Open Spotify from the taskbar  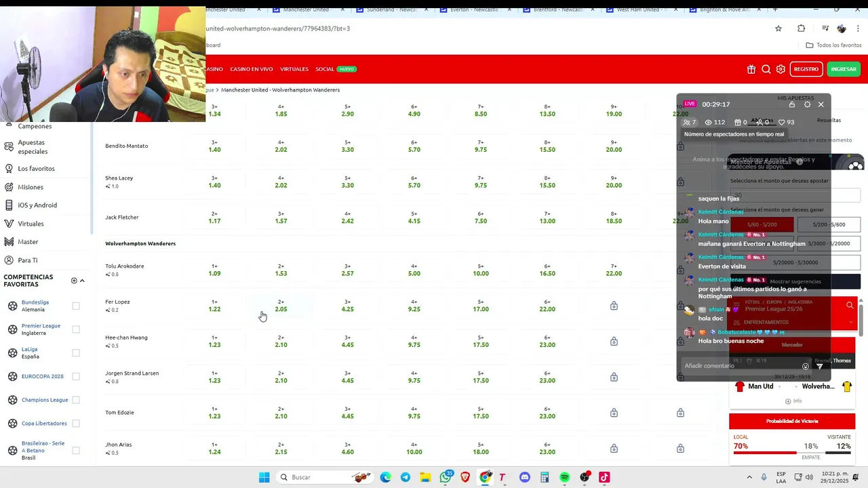pyautogui.click(x=564, y=477)
